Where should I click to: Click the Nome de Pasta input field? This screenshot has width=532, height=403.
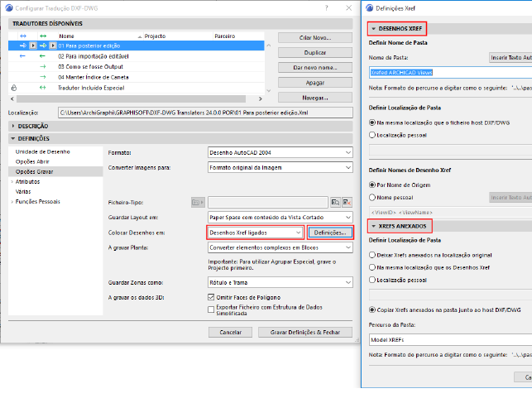pyautogui.click(x=451, y=72)
